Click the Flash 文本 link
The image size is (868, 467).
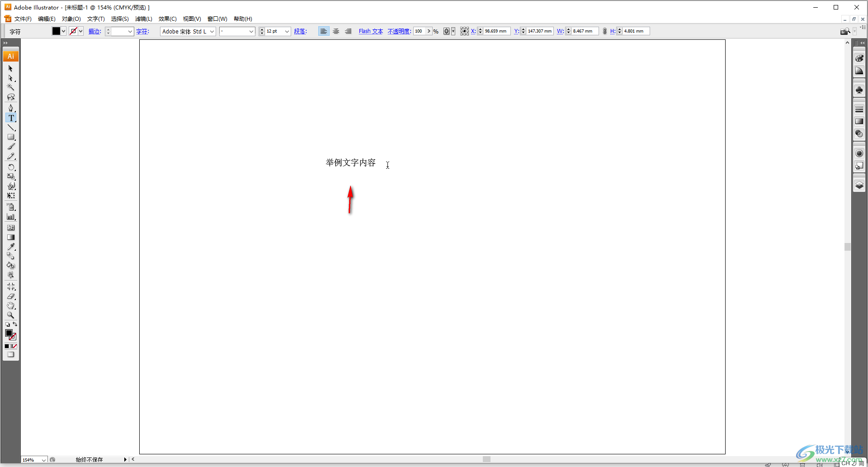coord(371,31)
